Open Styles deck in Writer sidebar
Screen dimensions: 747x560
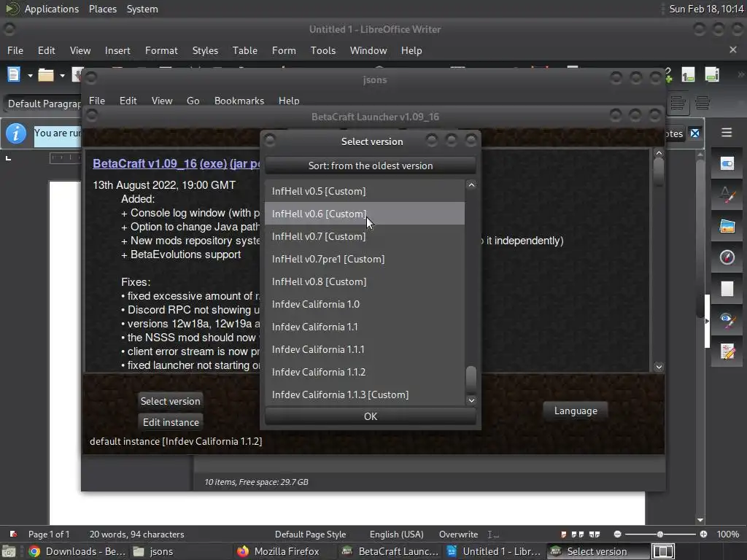coord(727,195)
